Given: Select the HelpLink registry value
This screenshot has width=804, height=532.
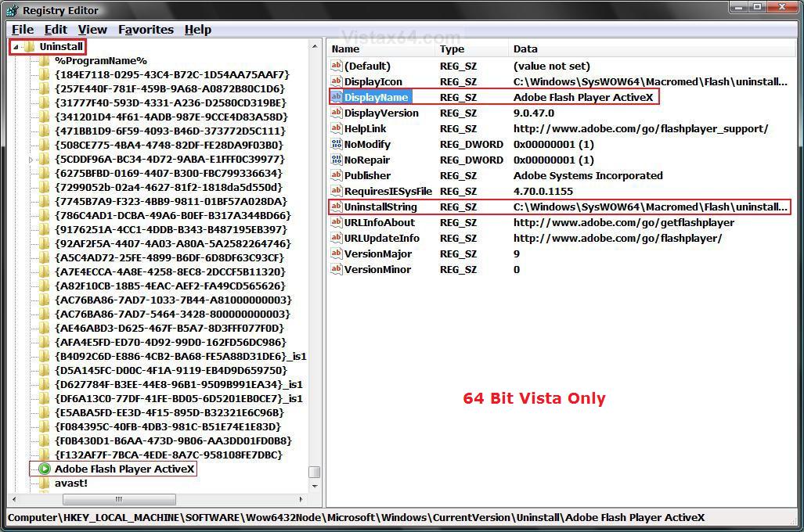Looking at the screenshot, I should [x=365, y=128].
